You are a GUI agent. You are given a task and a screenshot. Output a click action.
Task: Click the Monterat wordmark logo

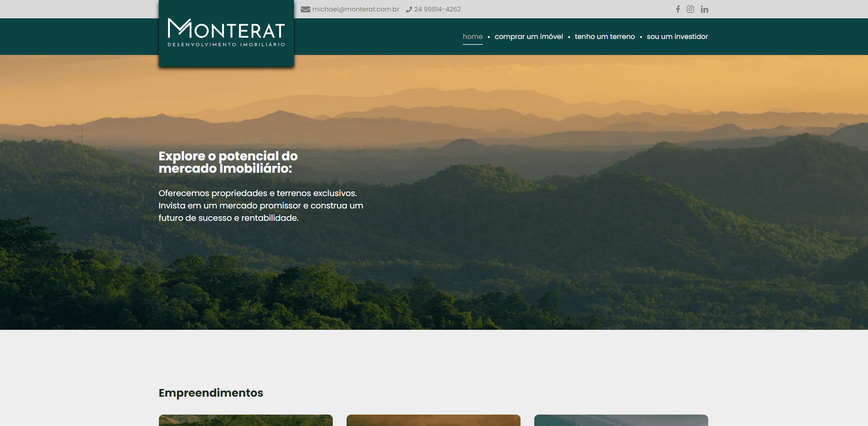(226, 29)
